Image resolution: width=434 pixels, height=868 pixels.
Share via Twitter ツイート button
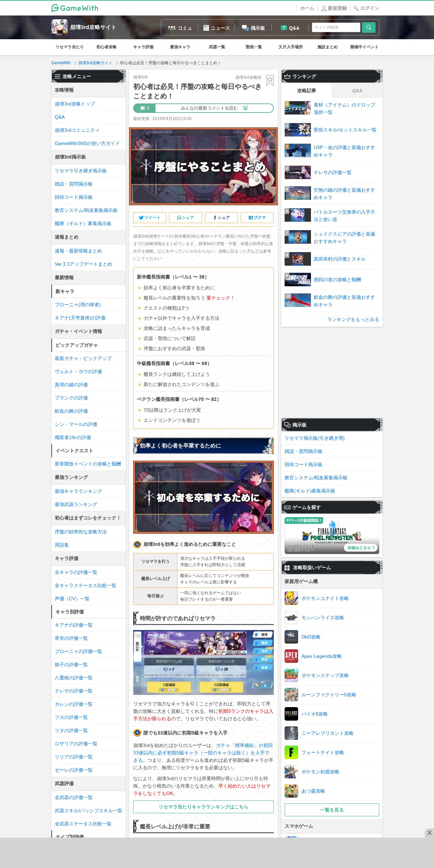pos(149,218)
